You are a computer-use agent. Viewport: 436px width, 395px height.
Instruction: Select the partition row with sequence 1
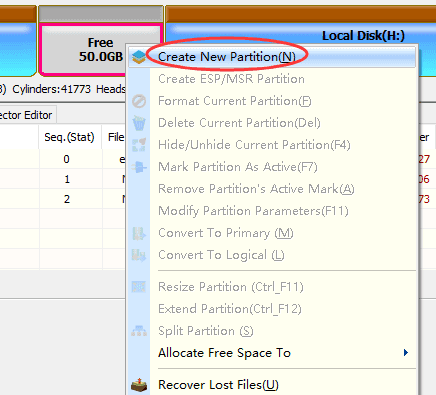(63, 179)
